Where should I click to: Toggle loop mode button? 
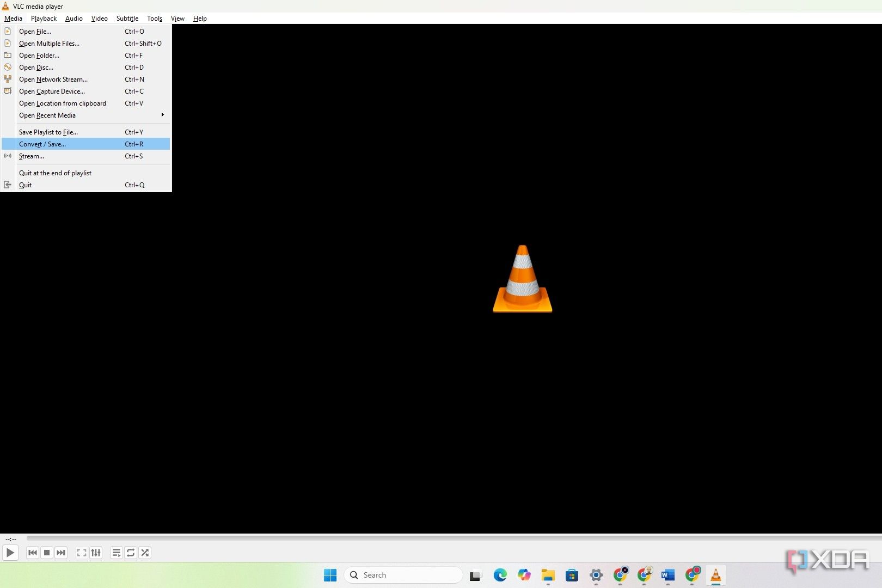pos(131,553)
